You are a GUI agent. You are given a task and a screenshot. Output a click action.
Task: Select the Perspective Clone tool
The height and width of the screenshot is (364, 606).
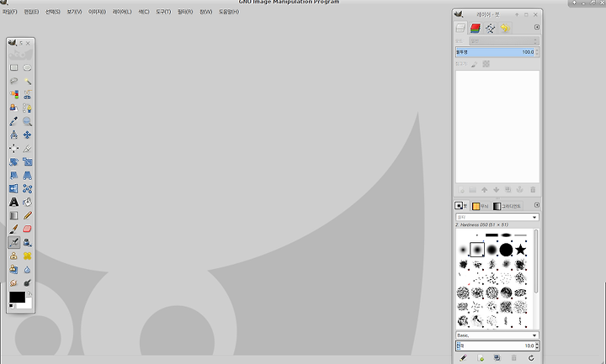14,270
